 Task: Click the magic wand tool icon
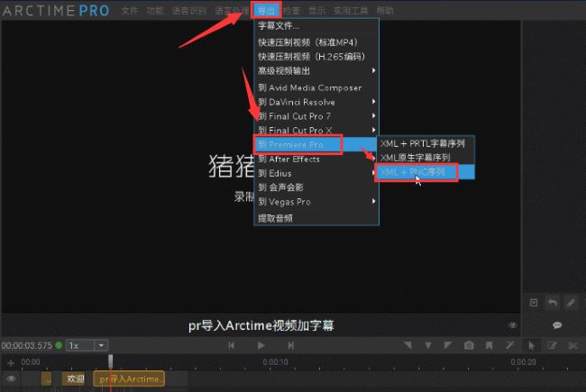point(510,345)
